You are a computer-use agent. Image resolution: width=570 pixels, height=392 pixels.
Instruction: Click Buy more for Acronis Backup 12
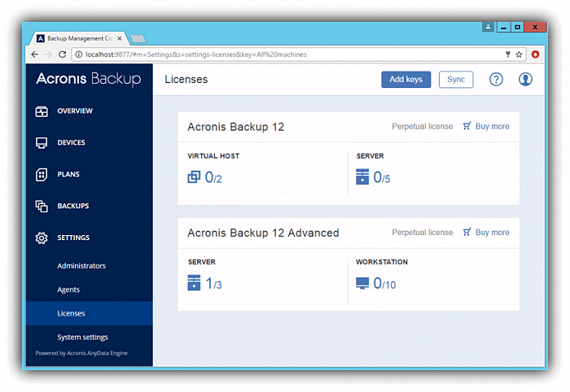pyautogui.click(x=486, y=126)
